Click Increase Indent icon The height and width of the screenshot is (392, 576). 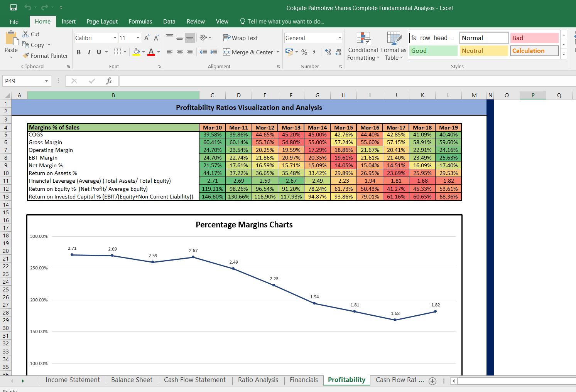pos(213,52)
